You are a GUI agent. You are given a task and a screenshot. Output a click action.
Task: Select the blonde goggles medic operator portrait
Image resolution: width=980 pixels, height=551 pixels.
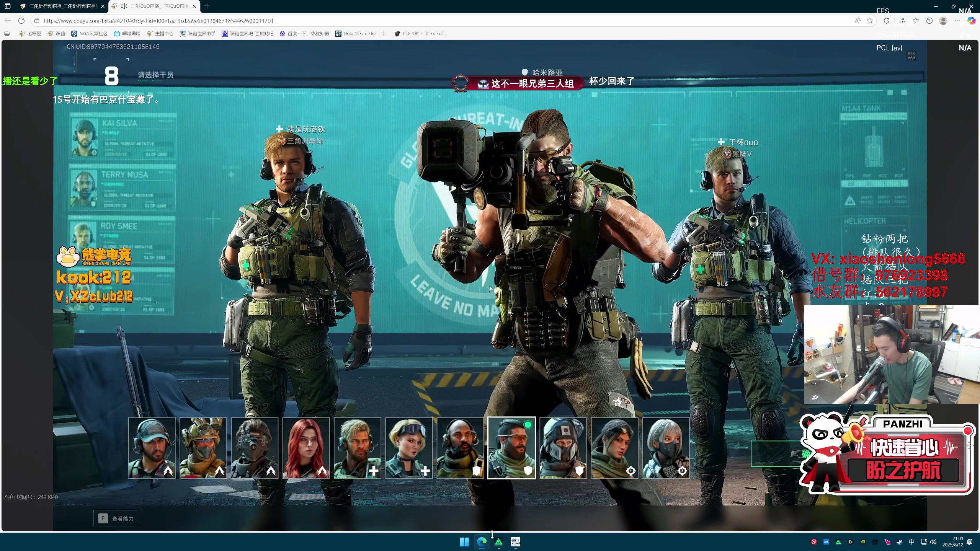[408, 448]
